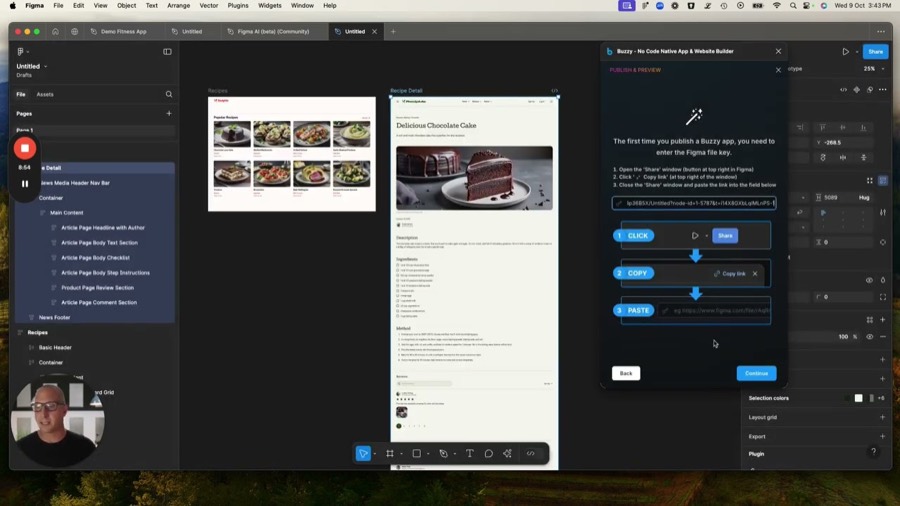This screenshot has height=506, width=900.
Task: Click gray selection color swatch
Action: pyautogui.click(x=871, y=398)
